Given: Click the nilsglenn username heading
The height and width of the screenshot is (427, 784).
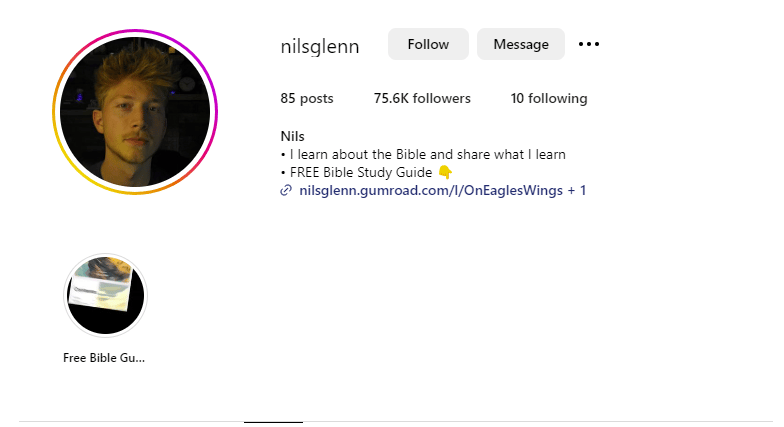Looking at the screenshot, I should tap(320, 46).
